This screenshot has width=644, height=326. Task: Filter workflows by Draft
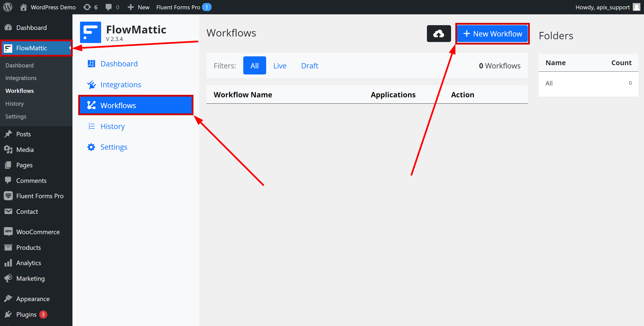310,66
